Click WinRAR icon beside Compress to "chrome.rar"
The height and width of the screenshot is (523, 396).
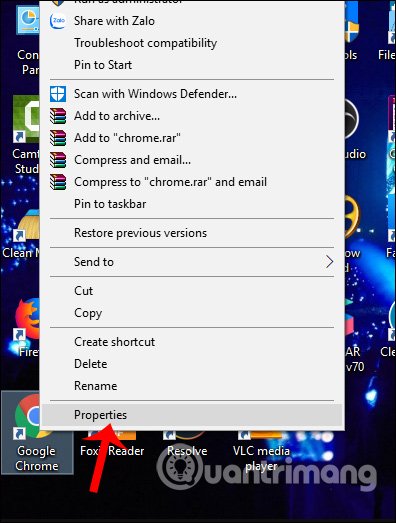point(58,182)
